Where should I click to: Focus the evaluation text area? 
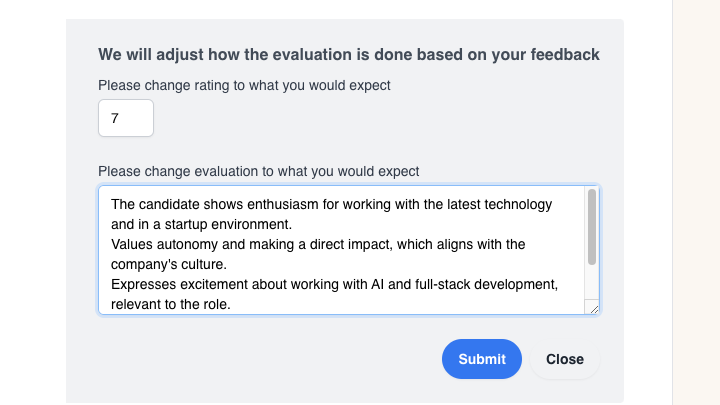pyautogui.click(x=340, y=250)
